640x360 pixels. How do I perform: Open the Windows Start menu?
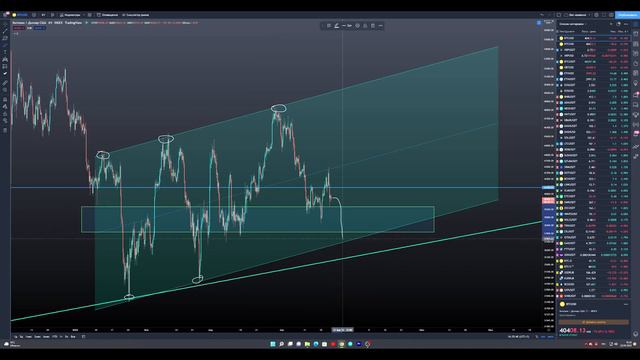coord(273,344)
